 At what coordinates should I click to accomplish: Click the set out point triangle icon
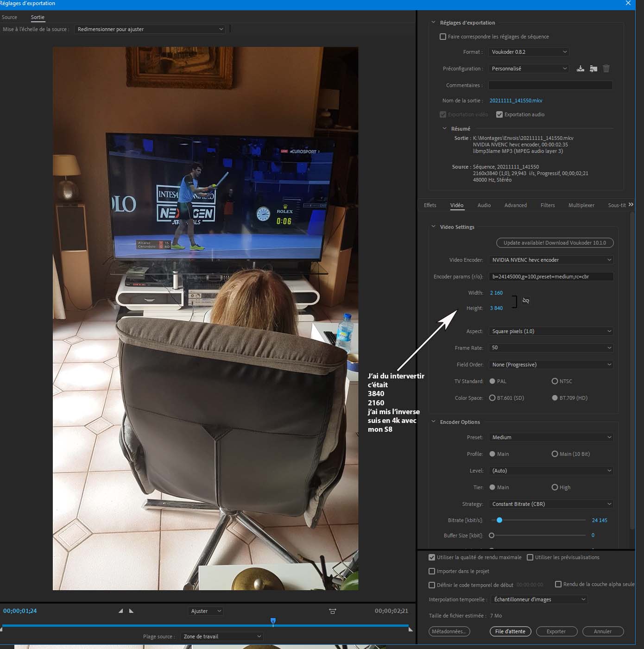point(131,611)
